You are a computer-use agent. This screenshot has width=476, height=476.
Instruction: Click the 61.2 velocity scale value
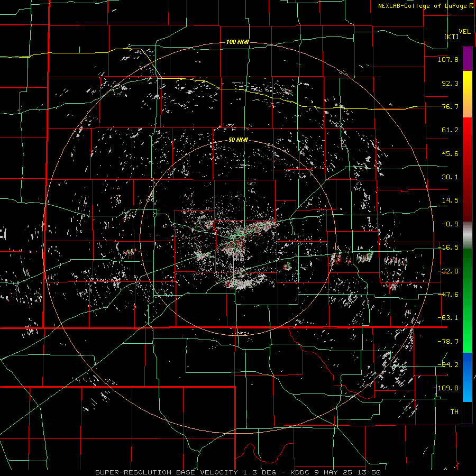tap(450, 130)
